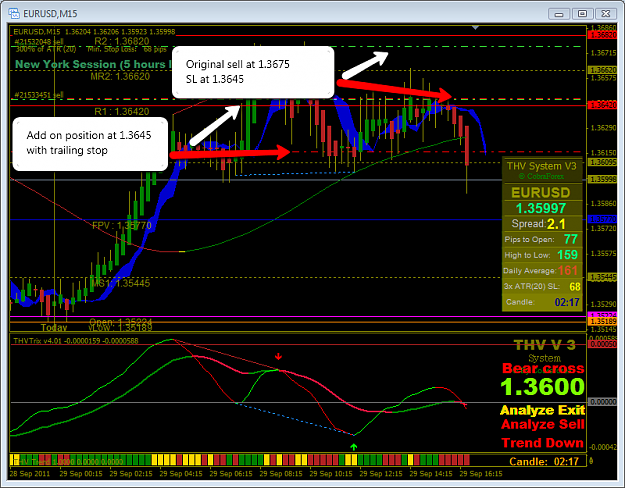The width and height of the screenshot is (625, 488).
Task: Click the red 0.00050 indicator level tag
Action: coord(602,344)
